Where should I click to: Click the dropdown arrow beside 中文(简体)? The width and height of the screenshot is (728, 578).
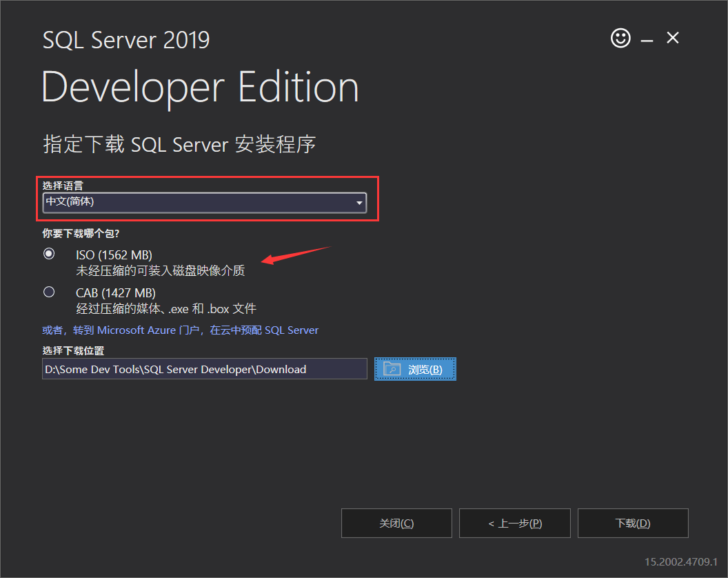(x=359, y=202)
